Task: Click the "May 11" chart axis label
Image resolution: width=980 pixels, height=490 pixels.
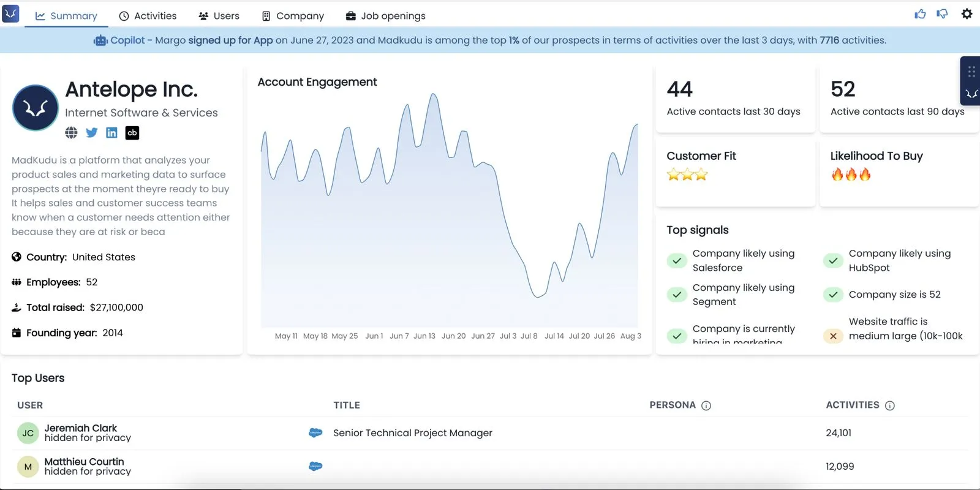Action: [x=286, y=336]
